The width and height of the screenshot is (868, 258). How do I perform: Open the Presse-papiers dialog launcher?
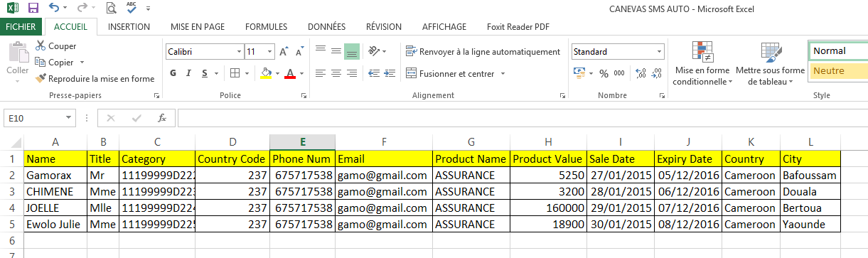(156, 95)
